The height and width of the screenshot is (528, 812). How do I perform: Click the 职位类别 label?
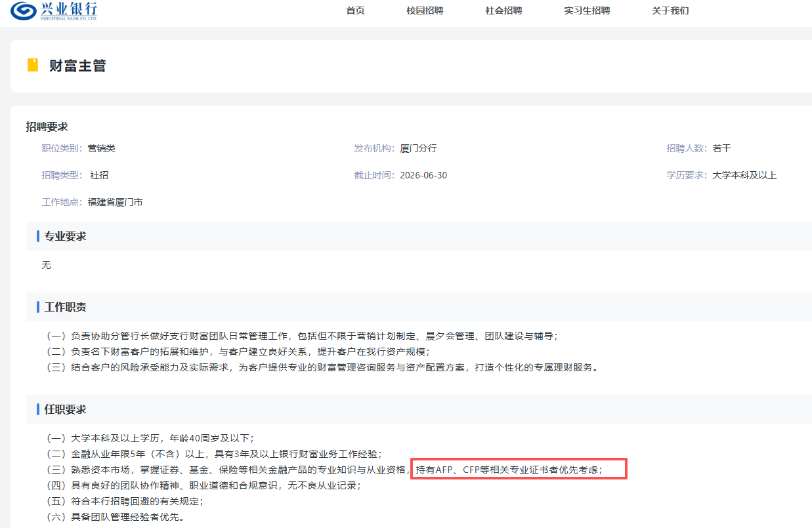coord(64,148)
